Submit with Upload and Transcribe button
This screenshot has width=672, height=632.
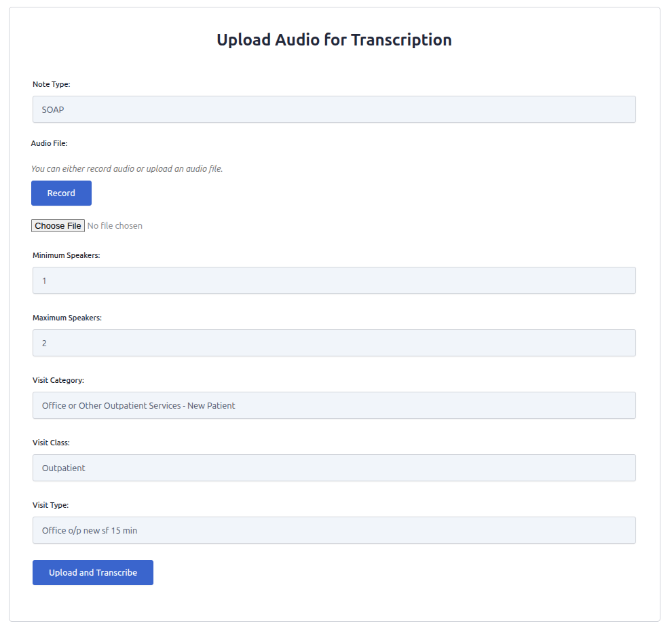(93, 572)
